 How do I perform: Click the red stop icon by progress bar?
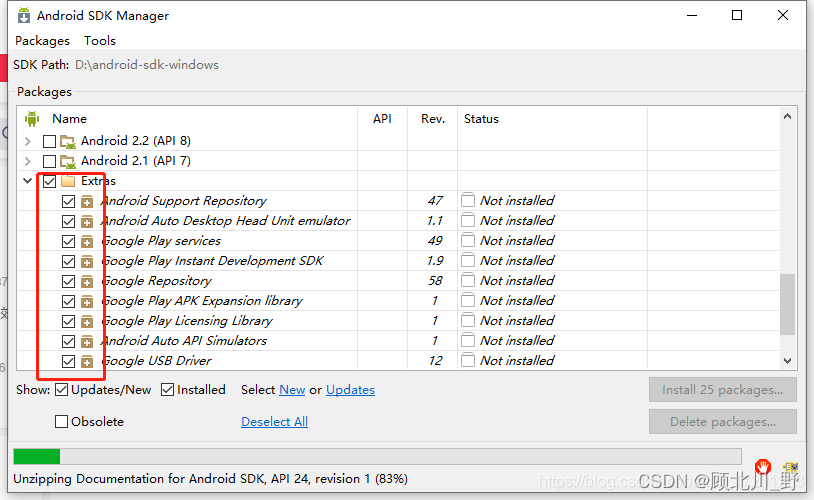click(763, 466)
